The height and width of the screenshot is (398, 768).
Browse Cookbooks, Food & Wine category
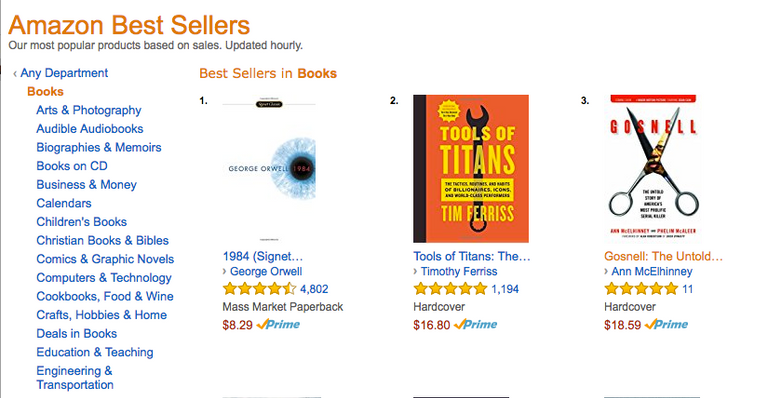[105, 296]
